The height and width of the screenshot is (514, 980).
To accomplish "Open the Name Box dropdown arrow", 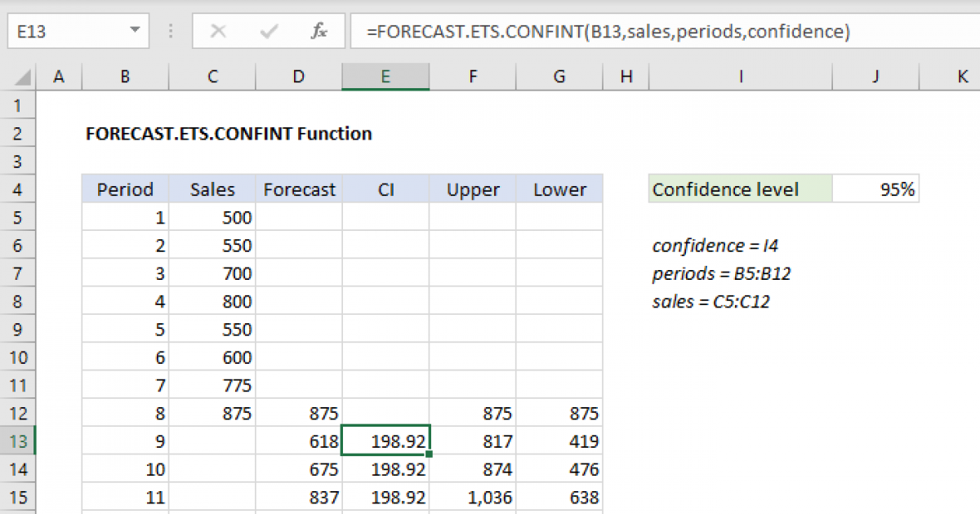I will (x=135, y=31).
